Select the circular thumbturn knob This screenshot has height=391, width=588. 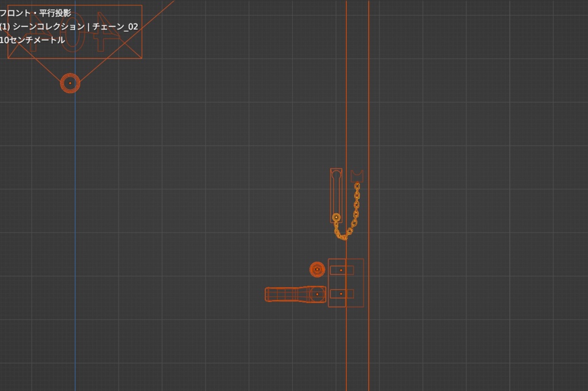(317, 269)
